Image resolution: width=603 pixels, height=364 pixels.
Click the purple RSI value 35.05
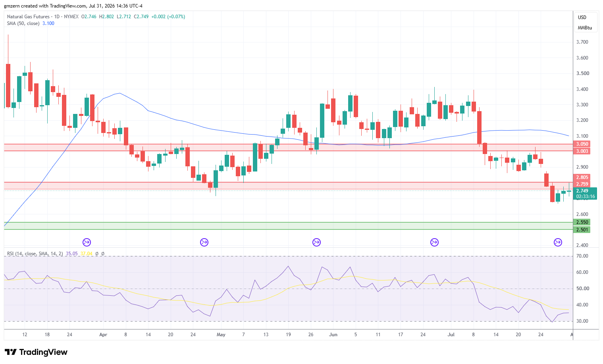[x=72, y=254]
